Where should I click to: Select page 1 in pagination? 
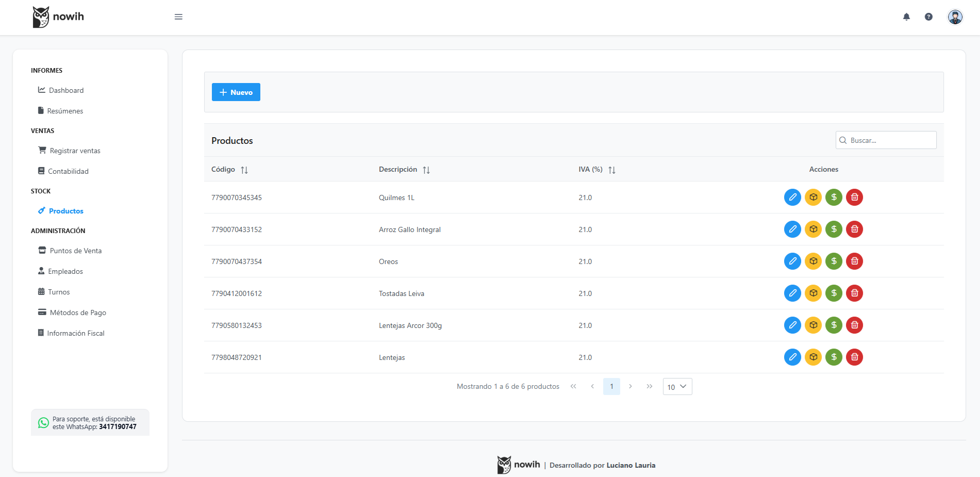611,386
